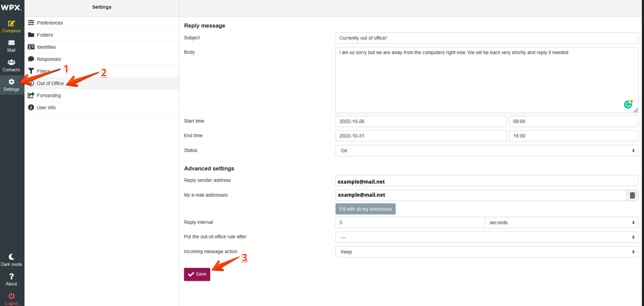Click into the Subject input field

[x=487, y=38]
